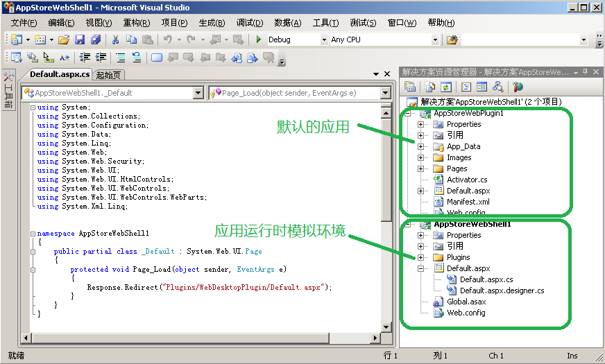605x364 pixels.
Task: Click the Add New Item toolbar icon
Action: [40, 40]
